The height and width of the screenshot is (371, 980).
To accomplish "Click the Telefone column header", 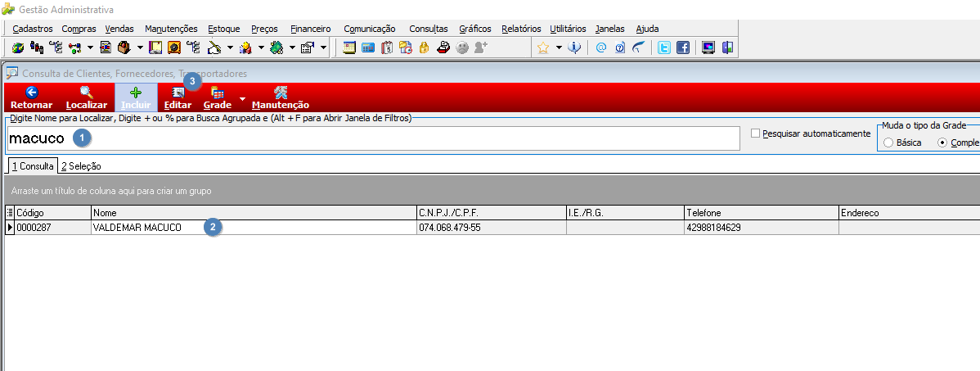I will 762,213.
